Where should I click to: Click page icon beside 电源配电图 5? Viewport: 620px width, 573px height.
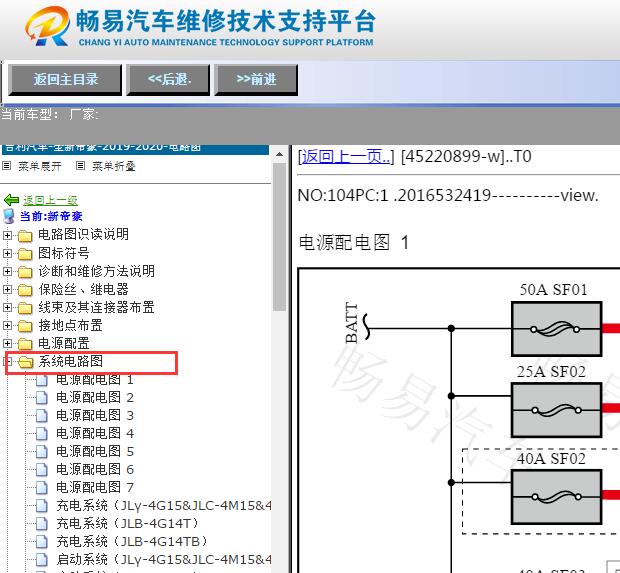(42, 452)
